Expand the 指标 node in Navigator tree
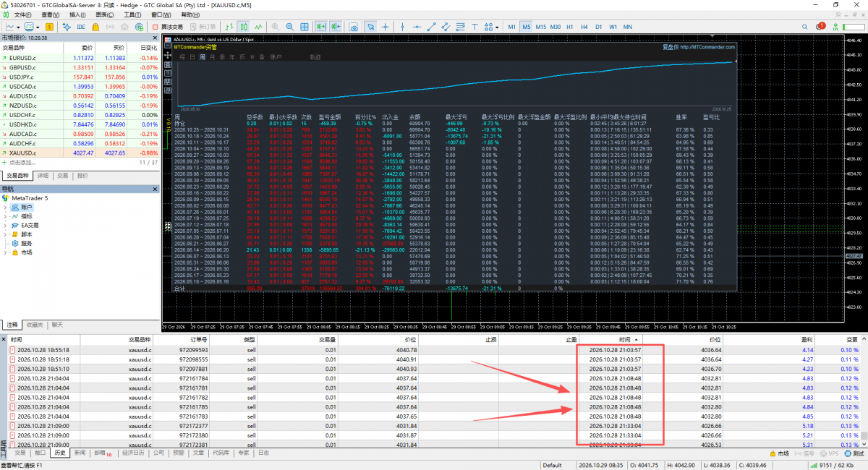This screenshot has height=470, width=868. (5, 216)
